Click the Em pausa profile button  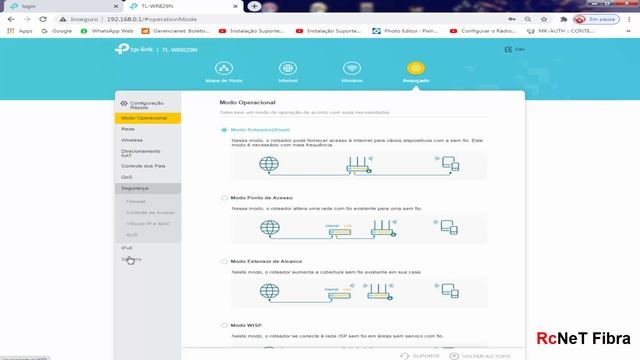596,19
